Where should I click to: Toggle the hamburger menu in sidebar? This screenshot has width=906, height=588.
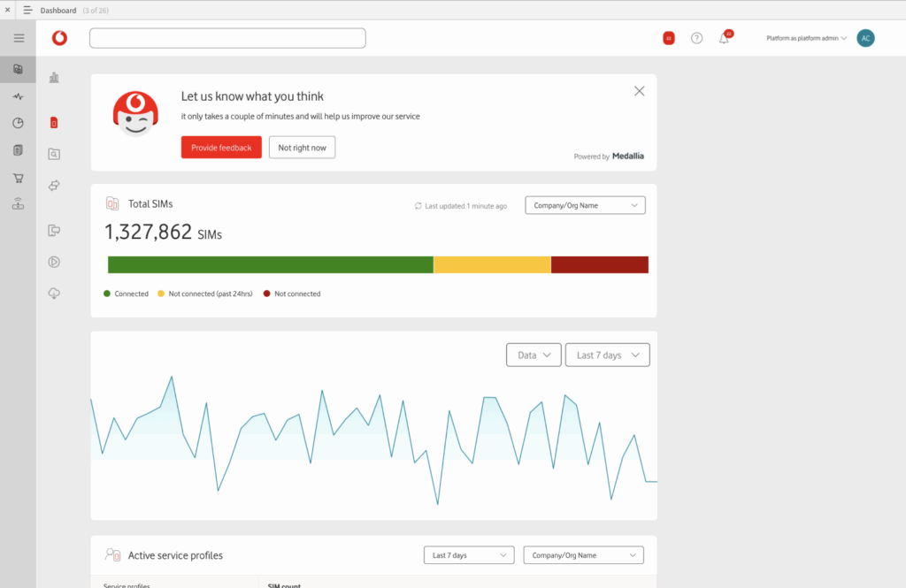(19, 38)
